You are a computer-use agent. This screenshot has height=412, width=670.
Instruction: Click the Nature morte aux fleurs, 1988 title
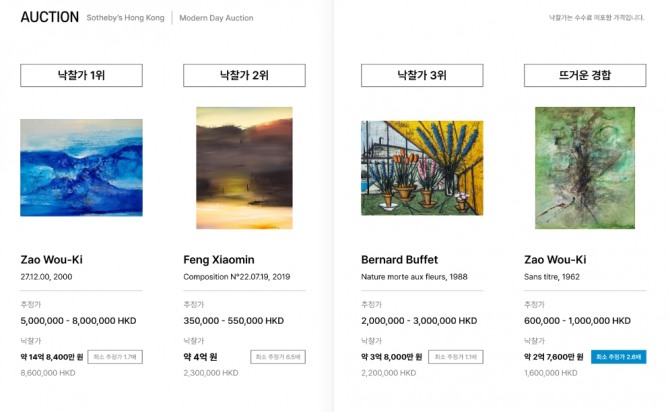coord(414,277)
